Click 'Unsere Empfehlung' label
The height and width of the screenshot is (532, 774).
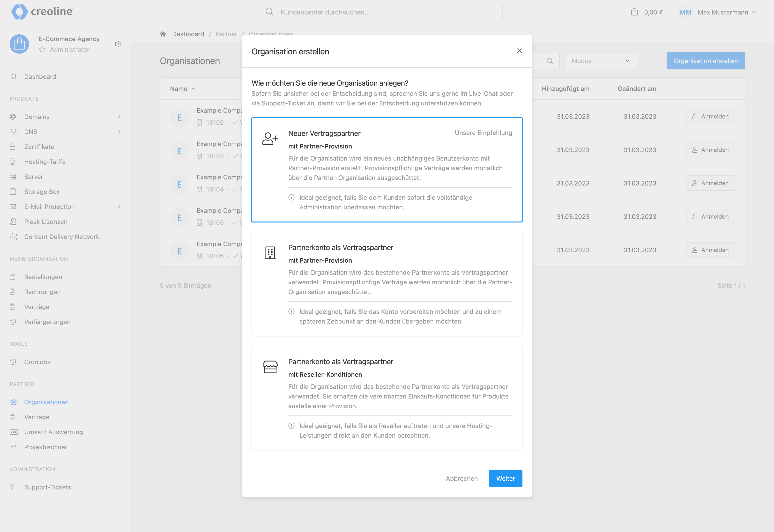(483, 133)
